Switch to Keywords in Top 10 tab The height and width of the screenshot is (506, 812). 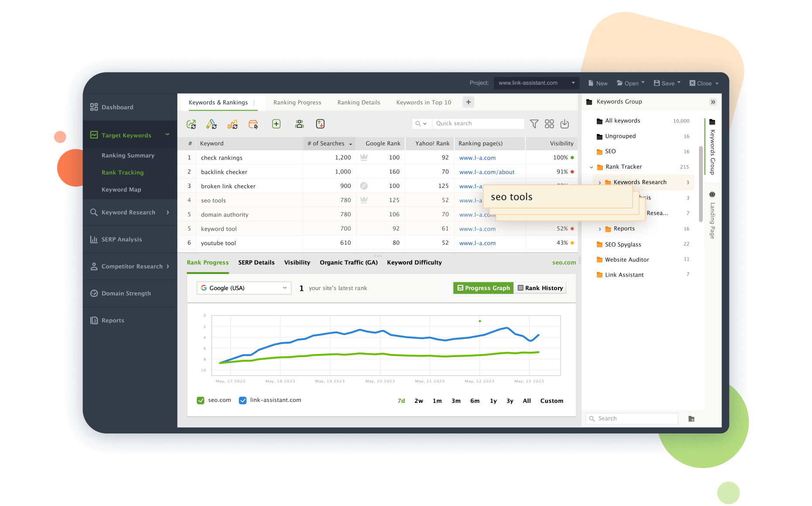[424, 103]
